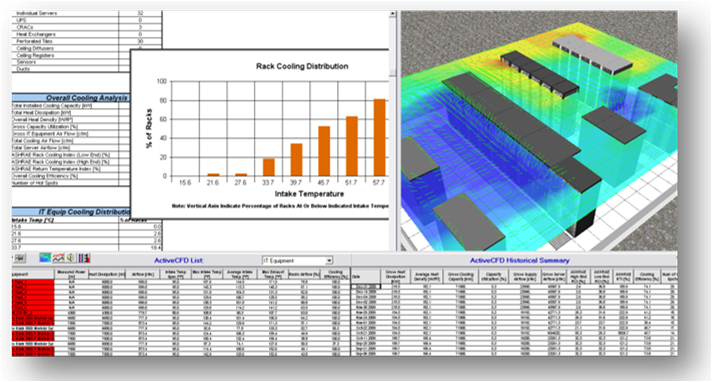Click the 57.7 bar in the chart
This screenshot has width=712, height=382.
click(x=380, y=138)
